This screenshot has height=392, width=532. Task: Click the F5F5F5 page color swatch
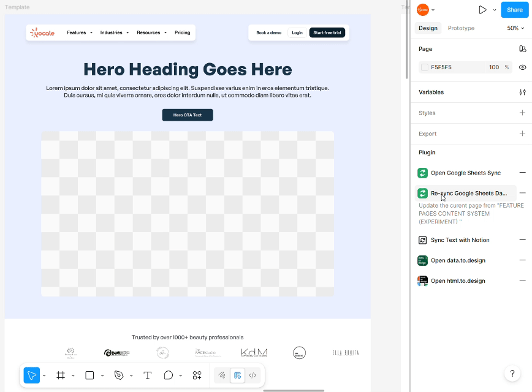(425, 67)
